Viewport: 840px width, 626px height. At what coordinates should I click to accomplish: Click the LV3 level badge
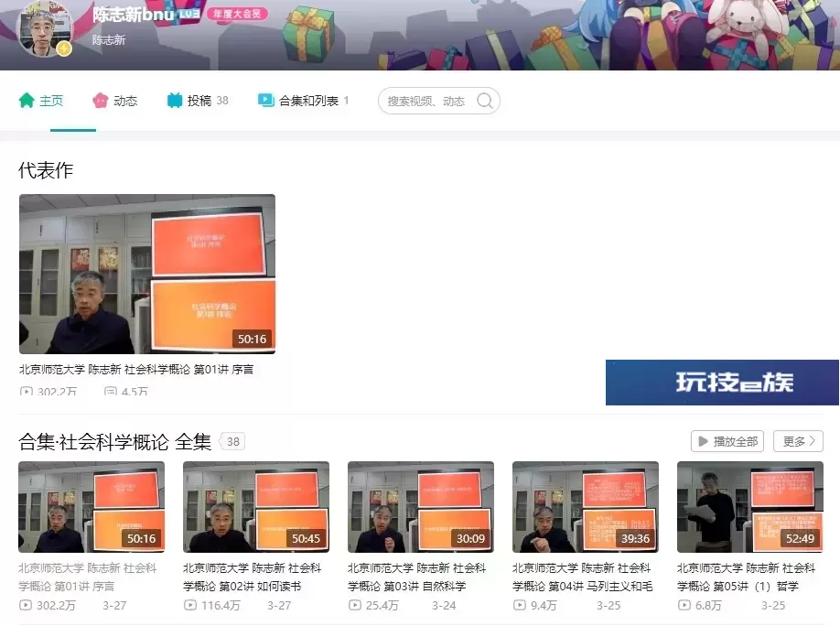pyautogui.click(x=189, y=14)
